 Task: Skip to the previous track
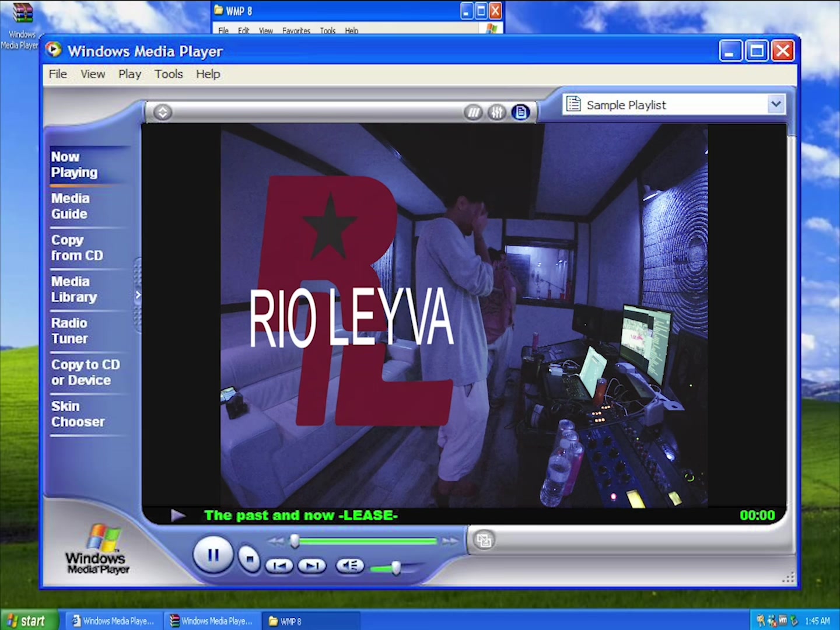[279, 565]
